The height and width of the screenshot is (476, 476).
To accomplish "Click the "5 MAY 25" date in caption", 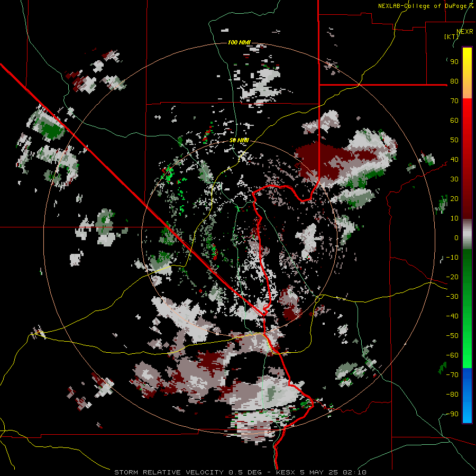I will point(319,472).
